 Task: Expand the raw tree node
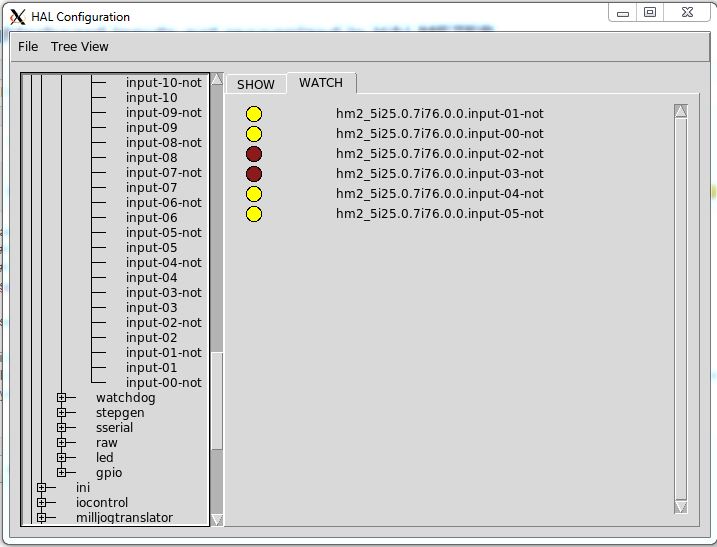coord(61,443)
